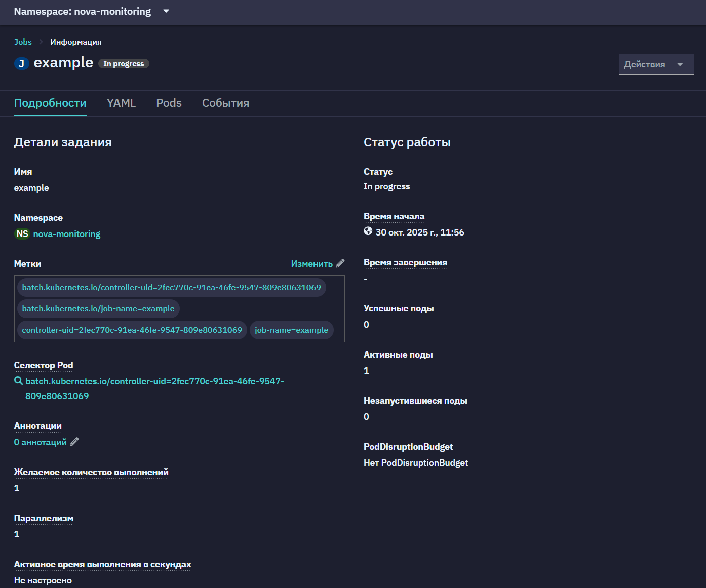706x588 pixels.
Task: Switch to the Подробности tab
Action: click(x=50, y=103)
